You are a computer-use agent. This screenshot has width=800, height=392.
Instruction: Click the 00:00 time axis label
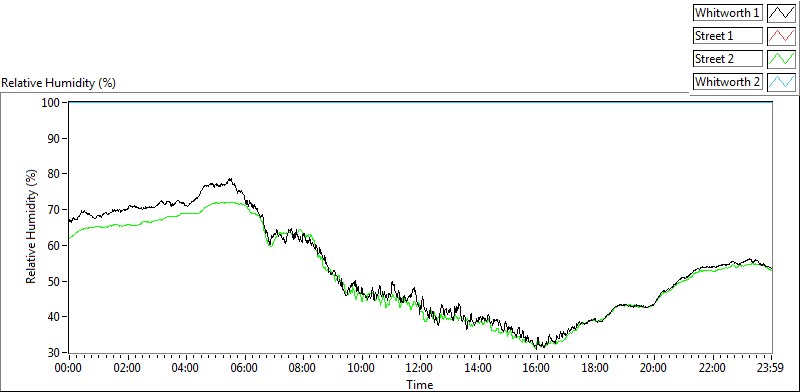69,367
